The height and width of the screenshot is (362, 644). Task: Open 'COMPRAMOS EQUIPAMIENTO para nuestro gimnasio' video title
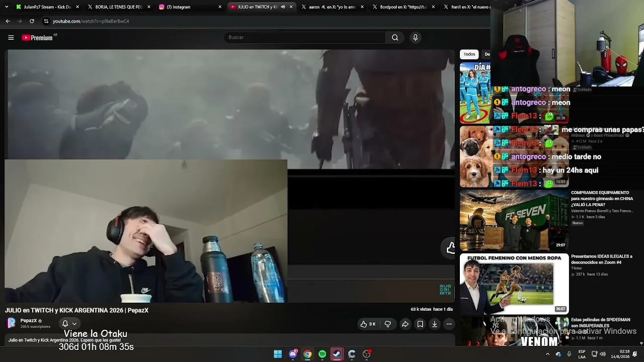tap(602, 199)
